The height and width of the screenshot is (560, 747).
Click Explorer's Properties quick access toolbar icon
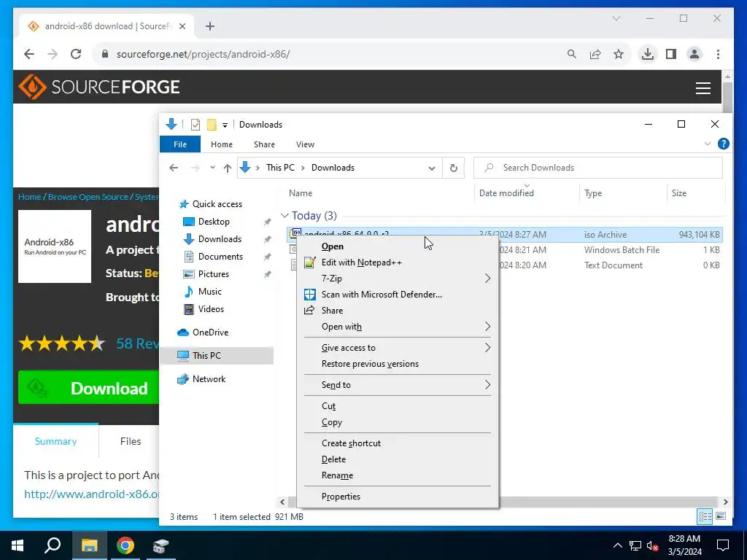[x=196, y=125]
